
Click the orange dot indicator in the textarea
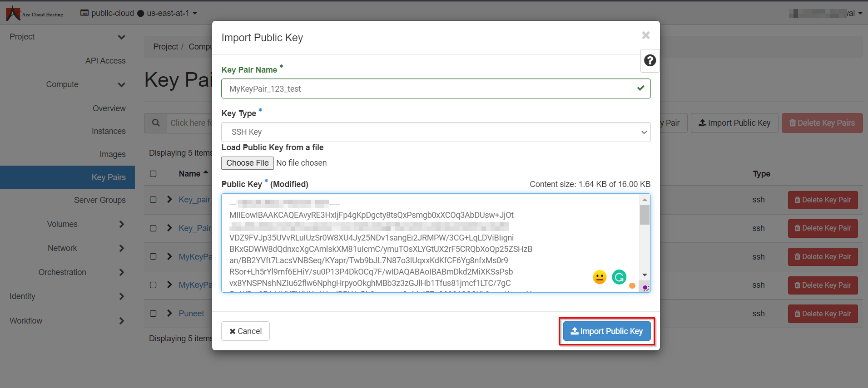pos(632,286)
